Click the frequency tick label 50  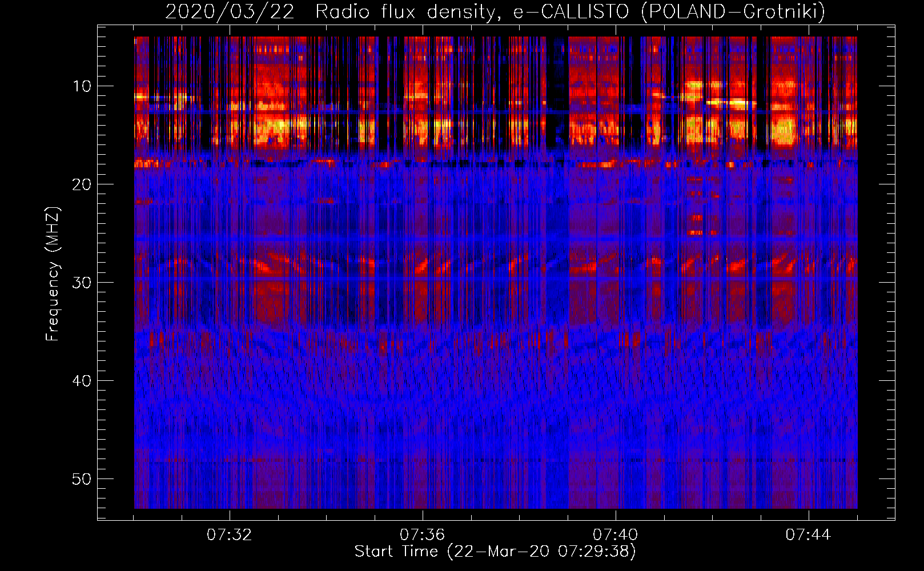point(82,479)
